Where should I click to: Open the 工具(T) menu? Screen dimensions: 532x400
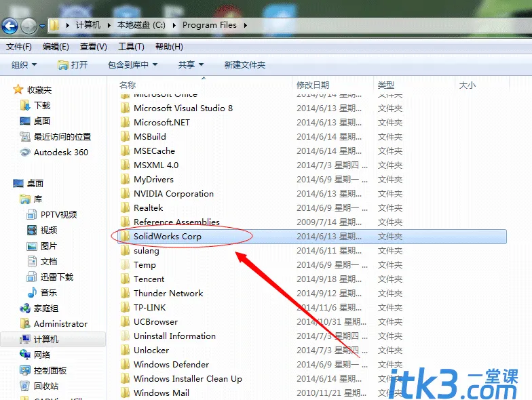131,46
